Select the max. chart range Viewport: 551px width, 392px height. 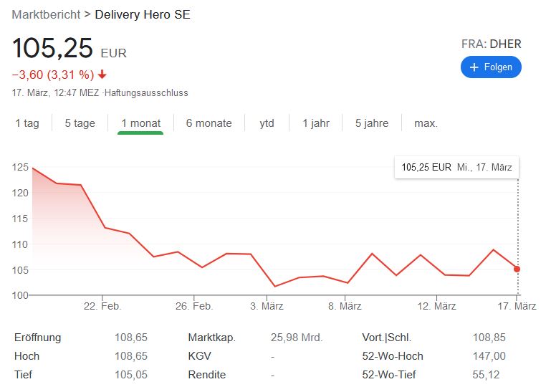(426, 123)
